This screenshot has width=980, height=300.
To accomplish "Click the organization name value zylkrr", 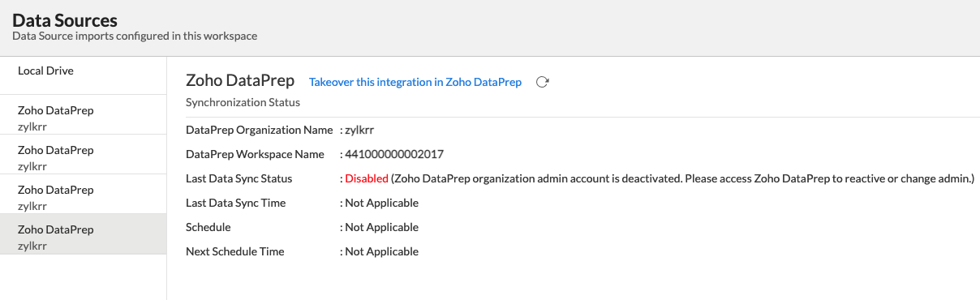I will tap(359, 130).
